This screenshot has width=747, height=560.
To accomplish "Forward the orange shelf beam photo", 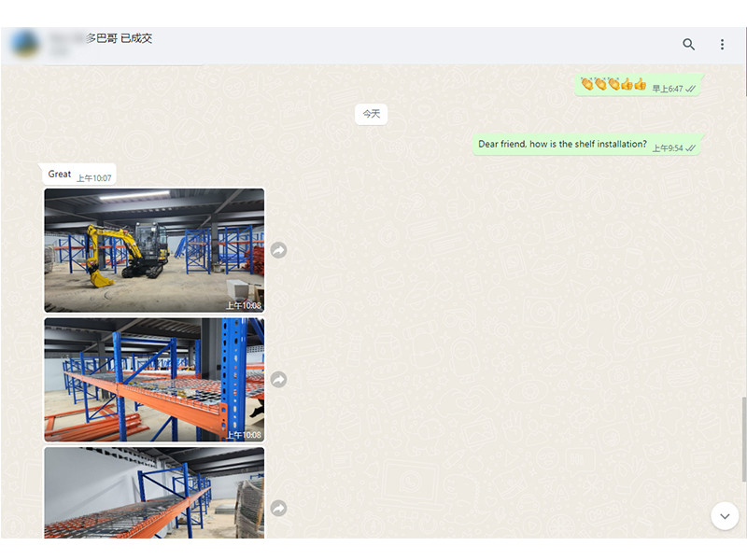I will tap(278, 380).
